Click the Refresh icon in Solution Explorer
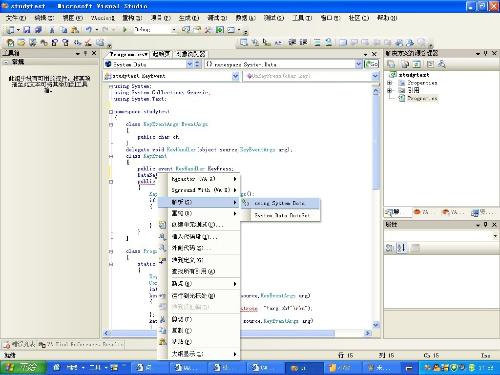 (417, 64)
